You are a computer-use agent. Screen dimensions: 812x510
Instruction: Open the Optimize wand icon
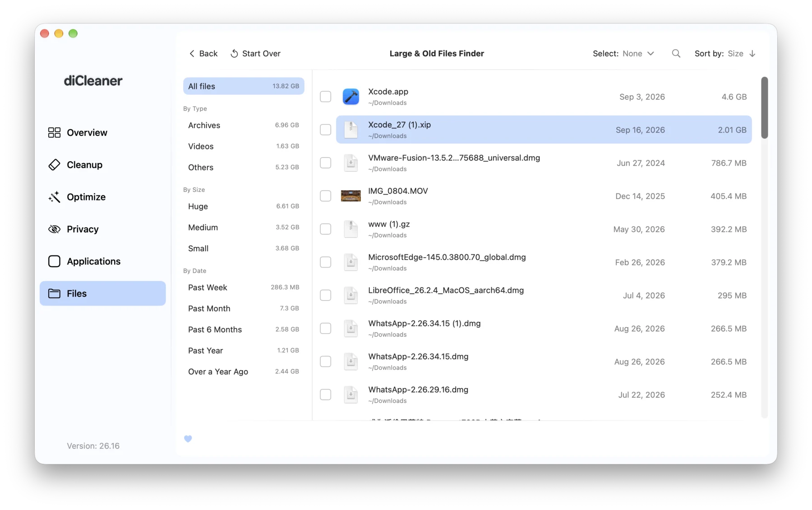(x=54, y=197)
